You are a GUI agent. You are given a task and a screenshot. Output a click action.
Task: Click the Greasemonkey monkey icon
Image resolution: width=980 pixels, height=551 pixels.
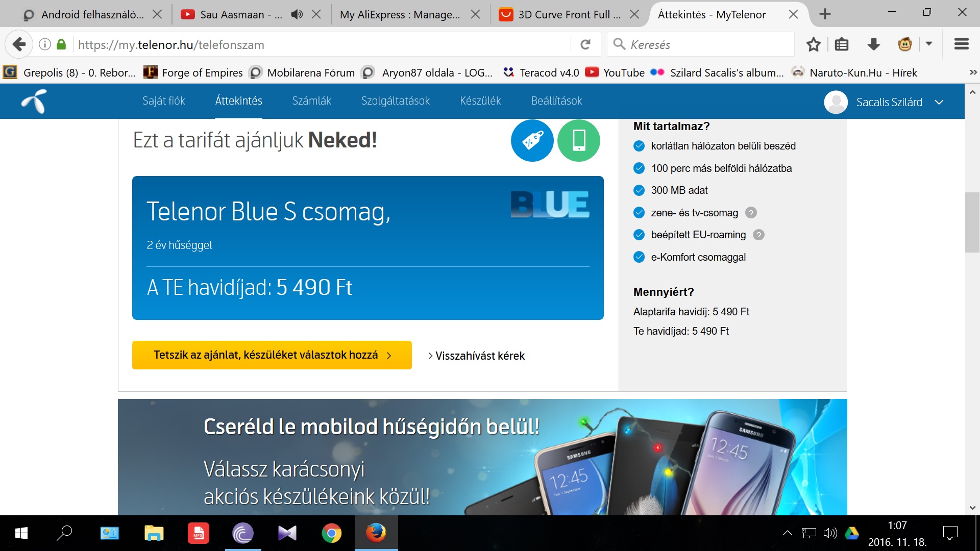coord(905,44)
